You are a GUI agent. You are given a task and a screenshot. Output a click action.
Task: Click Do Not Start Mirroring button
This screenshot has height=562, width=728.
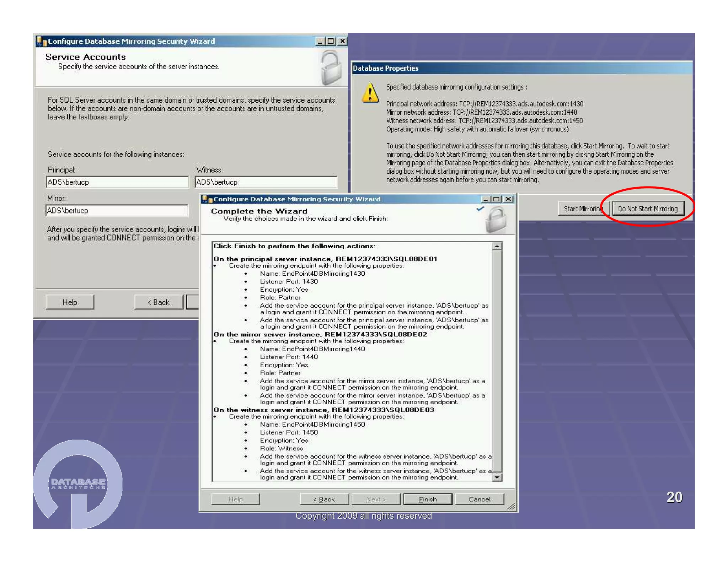point(648,209)
